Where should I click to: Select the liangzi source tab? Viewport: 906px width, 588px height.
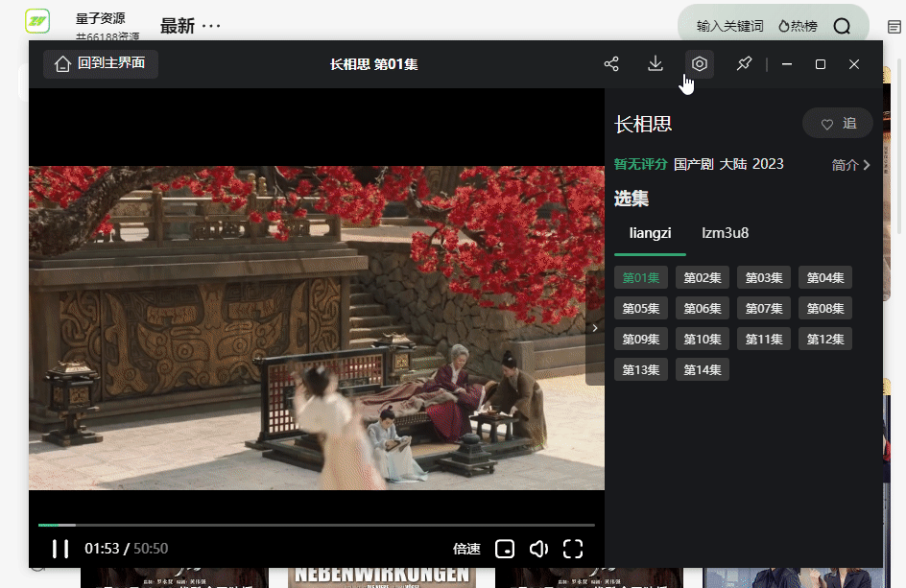point(650,233)
